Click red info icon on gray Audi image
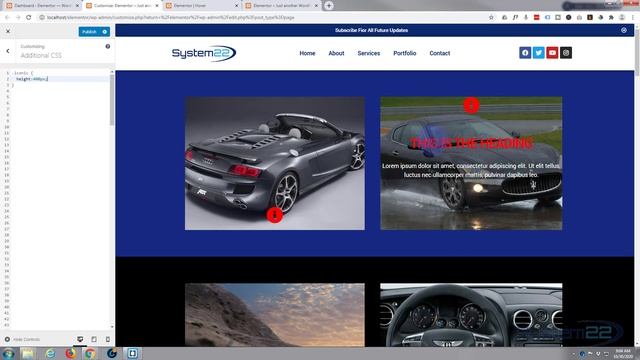 click(275, 215)
